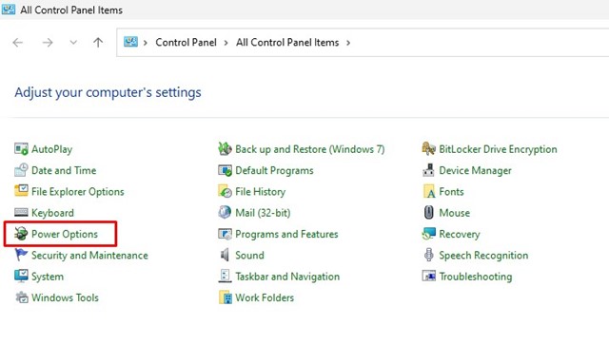Open the Keyboard link
The height and width of the screenshot is (364, 609).
52,213
